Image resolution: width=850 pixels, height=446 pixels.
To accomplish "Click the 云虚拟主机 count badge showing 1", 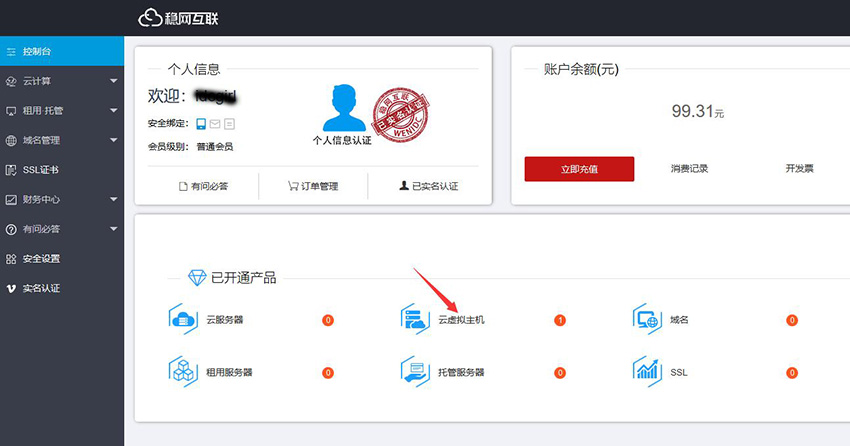I will [560, 320].
